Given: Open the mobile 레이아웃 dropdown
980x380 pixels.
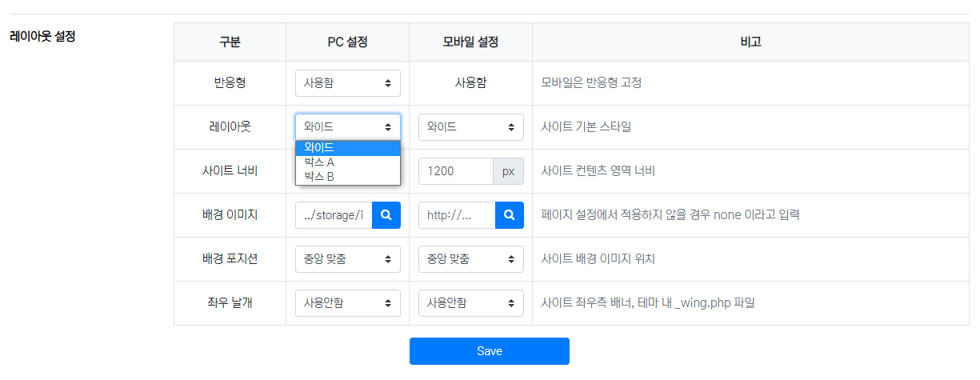Looking at the screenshot, I should pos(470,127).
